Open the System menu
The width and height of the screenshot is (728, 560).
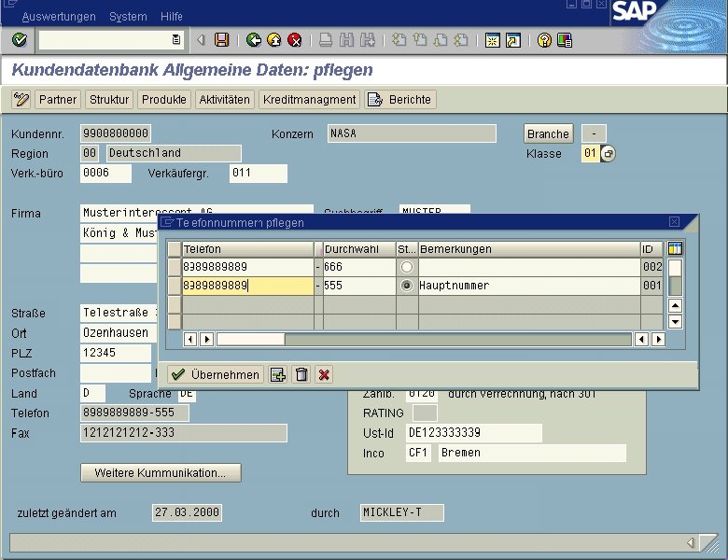coord(128,17)
